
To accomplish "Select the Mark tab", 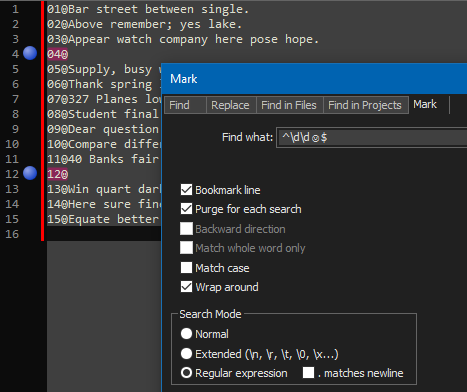I will [x=425, y=104].
